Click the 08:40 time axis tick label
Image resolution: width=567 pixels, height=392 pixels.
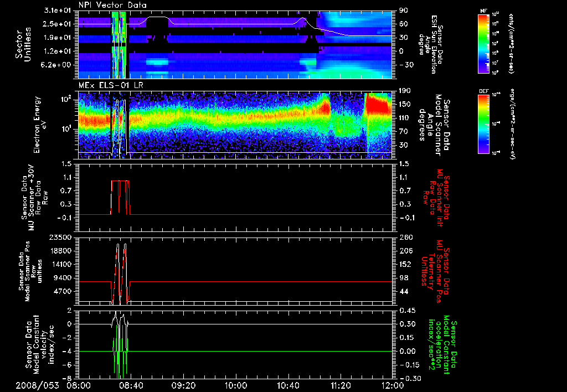click(x=131, y=385)
